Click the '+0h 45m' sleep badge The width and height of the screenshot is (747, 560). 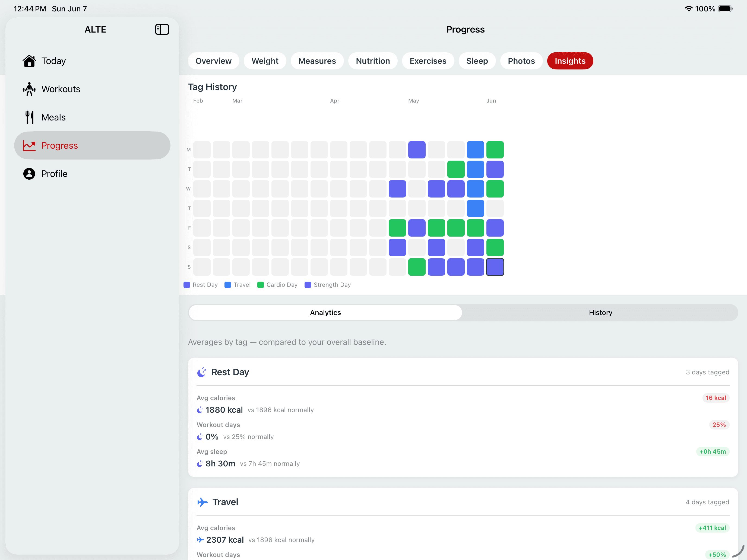(x=712, y=451)
